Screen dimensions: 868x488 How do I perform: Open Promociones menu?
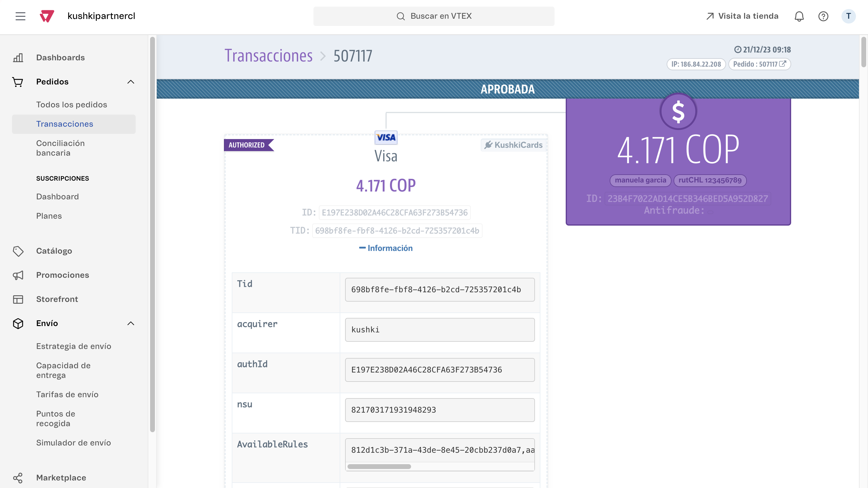(x=63, y=275)
